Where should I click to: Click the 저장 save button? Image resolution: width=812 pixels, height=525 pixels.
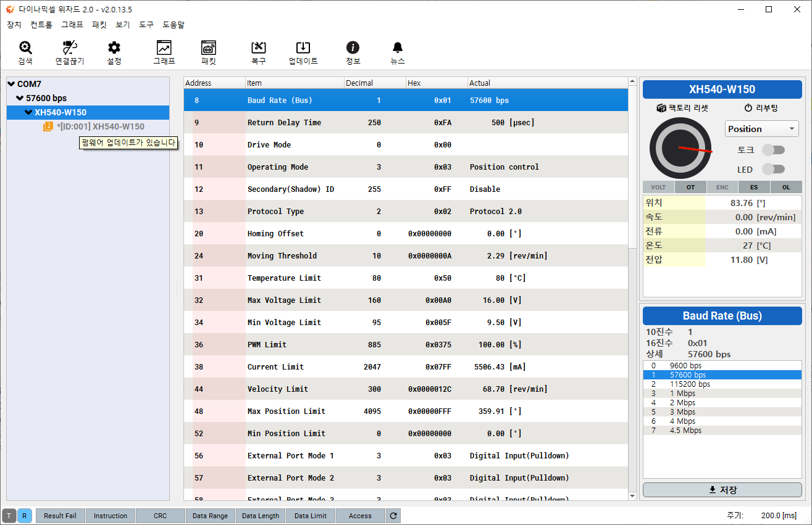click(x=722, y=490)
